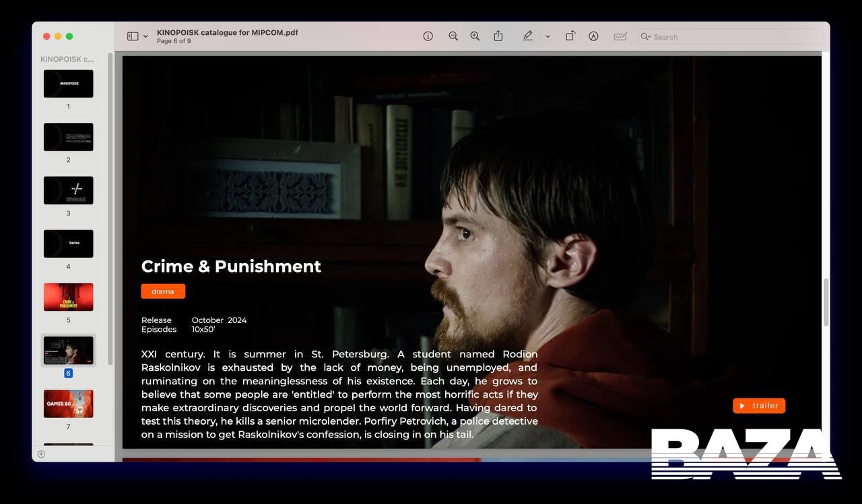Click the Search input field
Screen dimensions: 862x504
point(734,36)
